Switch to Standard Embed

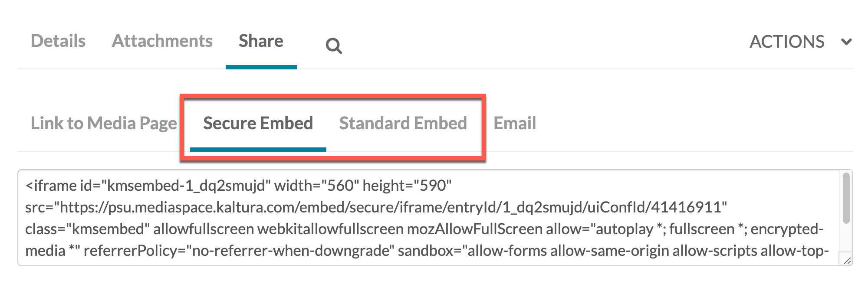click(403, 123)
